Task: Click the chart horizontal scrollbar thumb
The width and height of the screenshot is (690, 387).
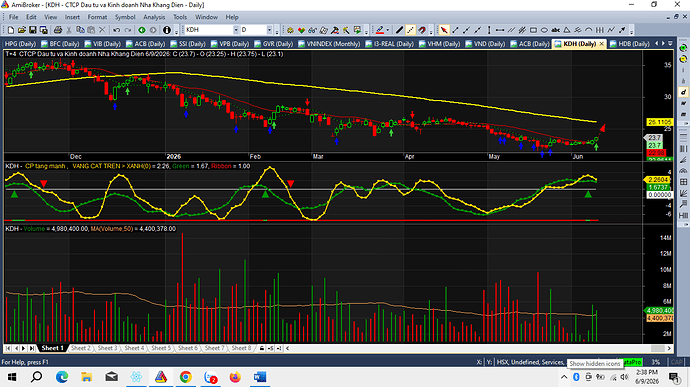Action: (x=657, y=348)
